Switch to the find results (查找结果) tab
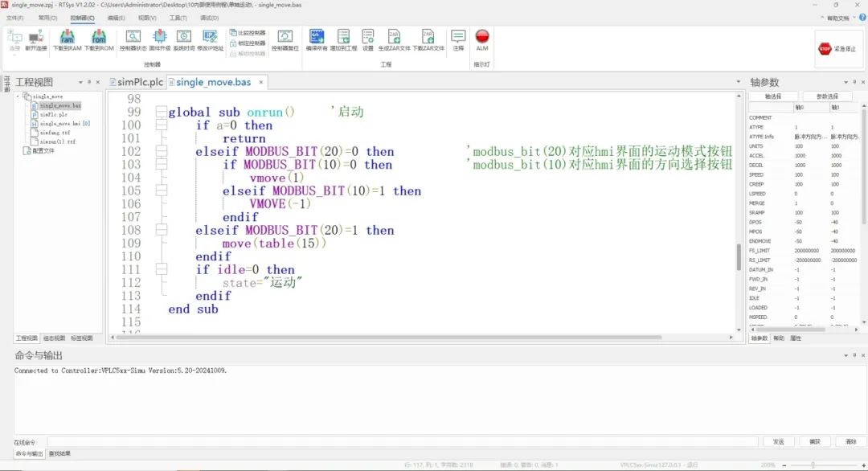 click(x=59, y=454)
